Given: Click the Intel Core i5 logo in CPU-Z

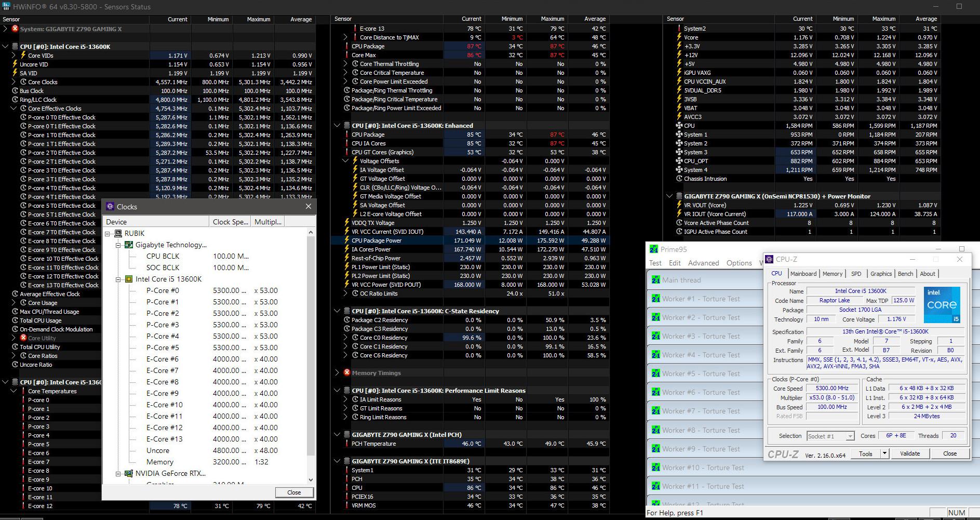Looking at the screenshot, I should pyautogui.click(x=942, y=305).
